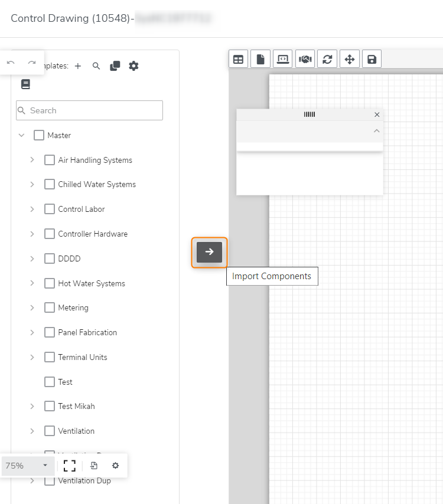Expand Panel Fabrication node
This screenshot has height=504, width=443.
coord(32,332)
